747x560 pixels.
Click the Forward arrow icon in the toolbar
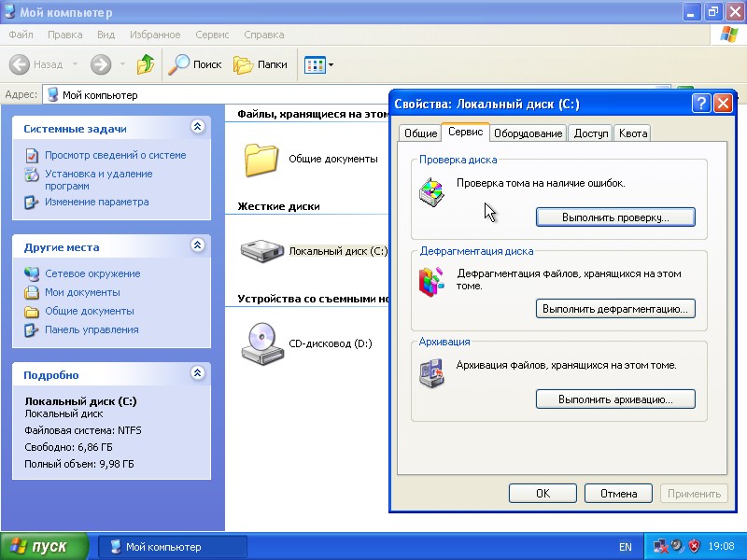point(101,64)
